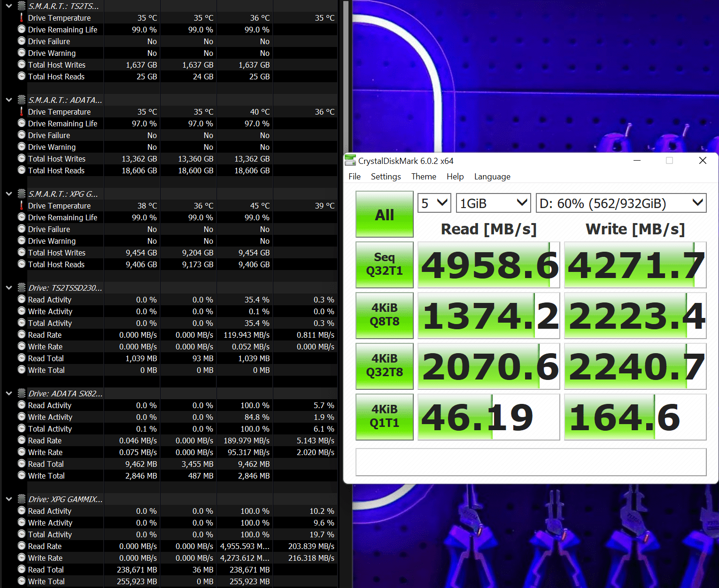Click sensor icon of XPG Total Host Reads

click(22, 264)
